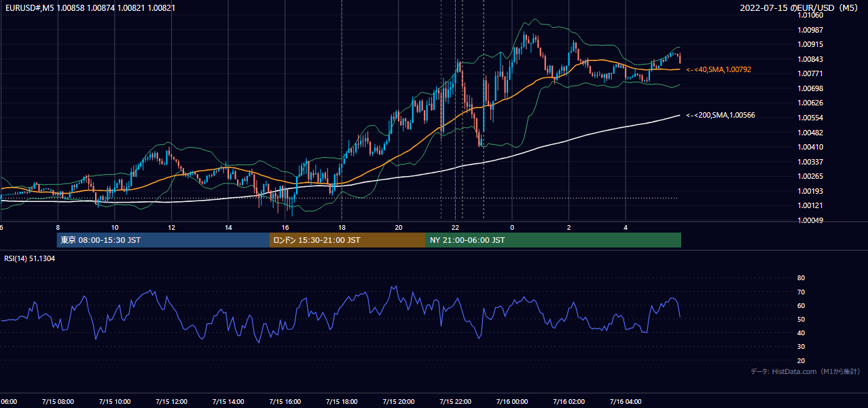This screenshot has width=868, height=408.
Task: Click the RSI 50 level label
Action: [801, 319]
